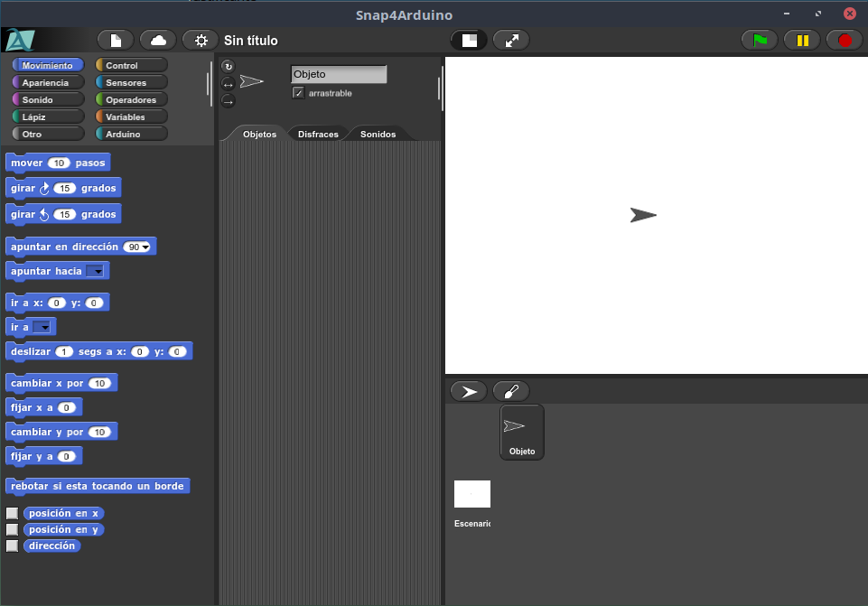
Task: Click the green flag run button
Action: 760,41
